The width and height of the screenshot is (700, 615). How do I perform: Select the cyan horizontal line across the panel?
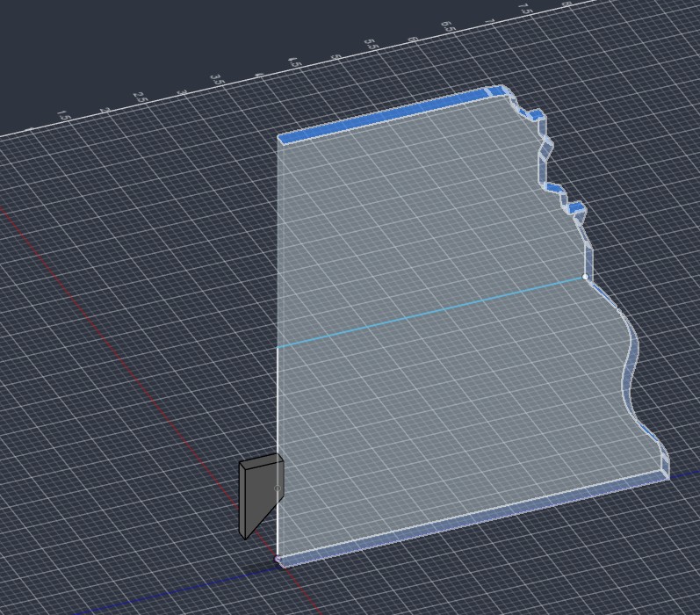[x=431, y=312]
